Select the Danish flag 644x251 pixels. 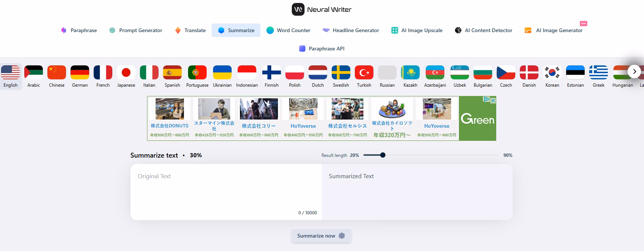pos(529,72)
